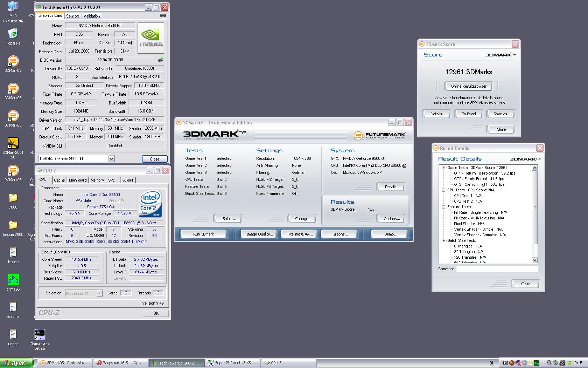Click the пуск Start button

[x=16, y=363]
